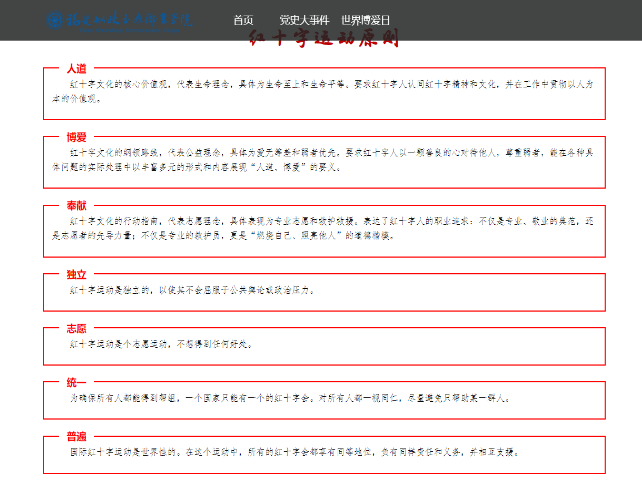Select the 博爱 section heading
Image resolution: width=642 pixels, height=488 pixels.
[77, 136]
